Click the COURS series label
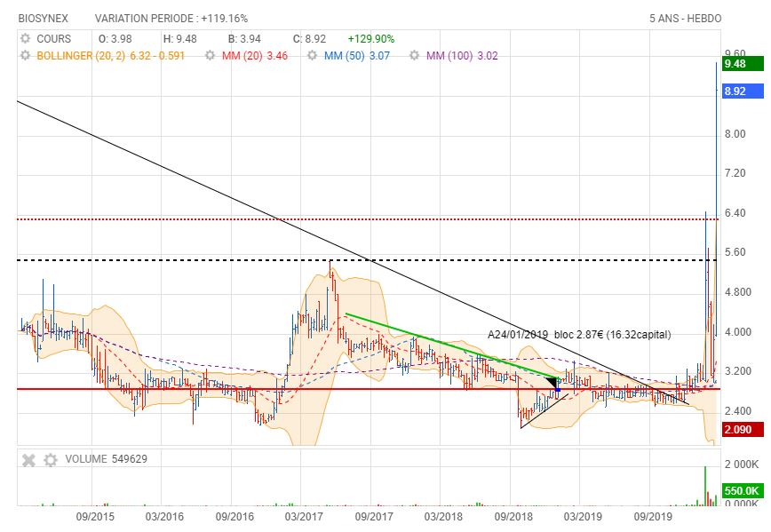The height and width of the screenshot is (532, 771). point(53,39)
